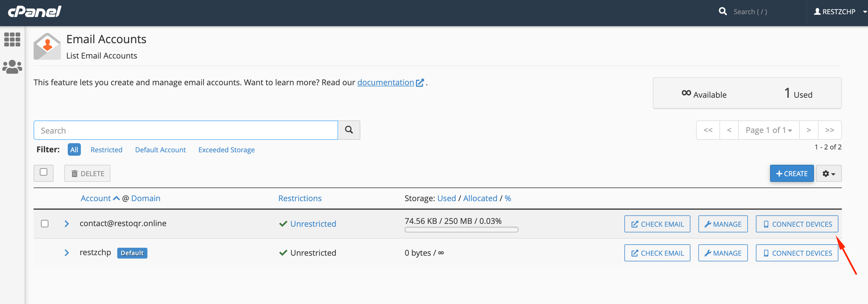Click the Create email account button
Screen dimensions: 868x304
pyautogui.click(x=792, y=173)
